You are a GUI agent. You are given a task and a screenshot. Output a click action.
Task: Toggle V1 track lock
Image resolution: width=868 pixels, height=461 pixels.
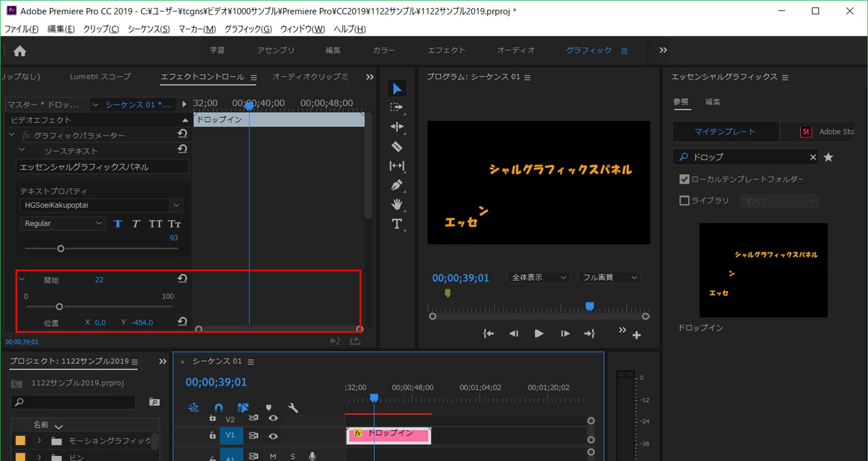213,436
